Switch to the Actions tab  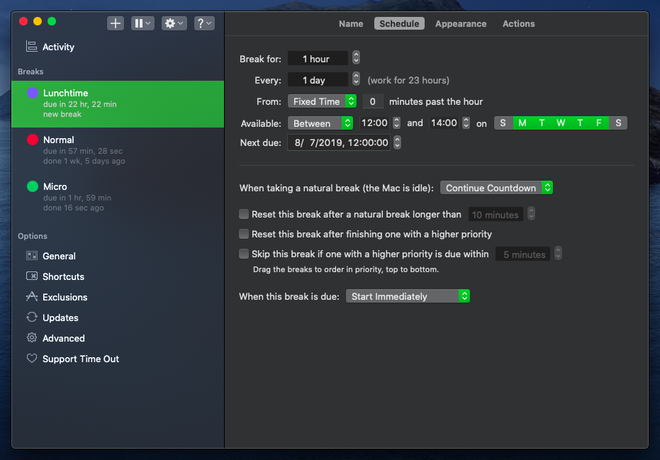click(519, 24)
